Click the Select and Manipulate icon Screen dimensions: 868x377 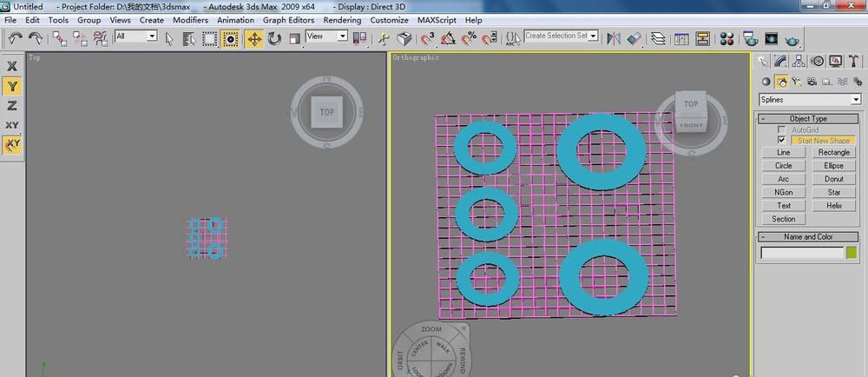(x=384, y=38)
